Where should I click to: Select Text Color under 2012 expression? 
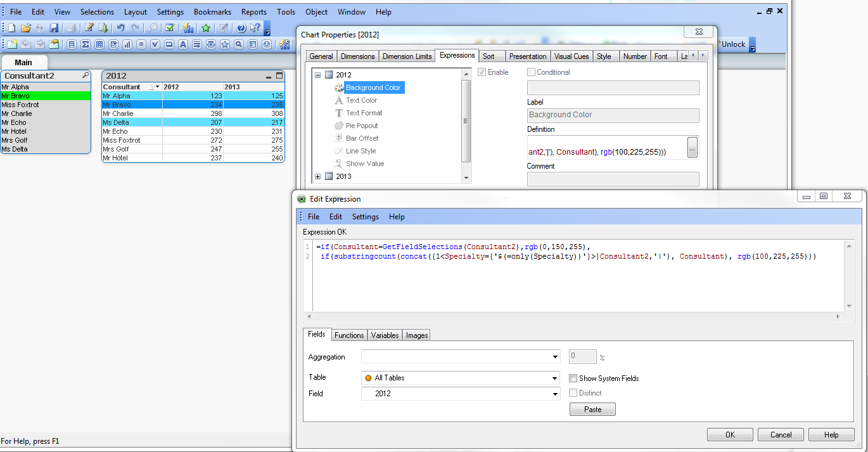pyautogui.click(x=361, y=100)
